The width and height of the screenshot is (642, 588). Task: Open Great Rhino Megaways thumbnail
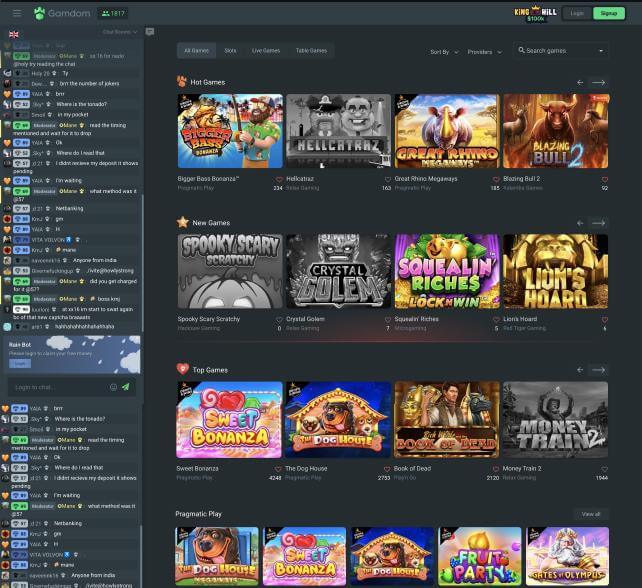point(447,131)
